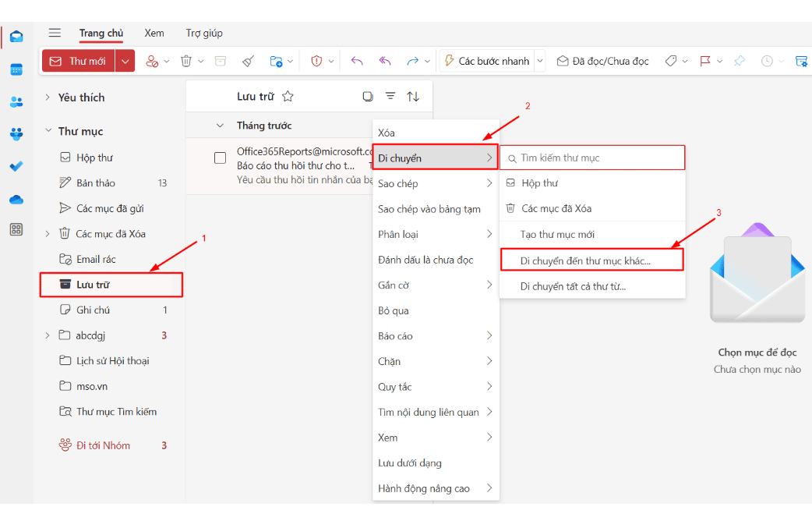Switch to the Xem tab

(154, 34)
